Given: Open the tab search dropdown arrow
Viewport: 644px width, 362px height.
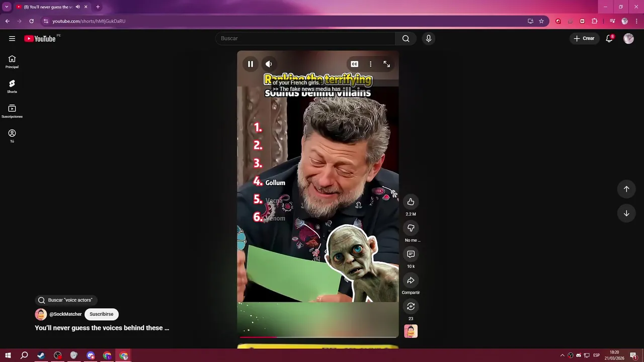Looking at the screenshot, I should coord(7,7).
